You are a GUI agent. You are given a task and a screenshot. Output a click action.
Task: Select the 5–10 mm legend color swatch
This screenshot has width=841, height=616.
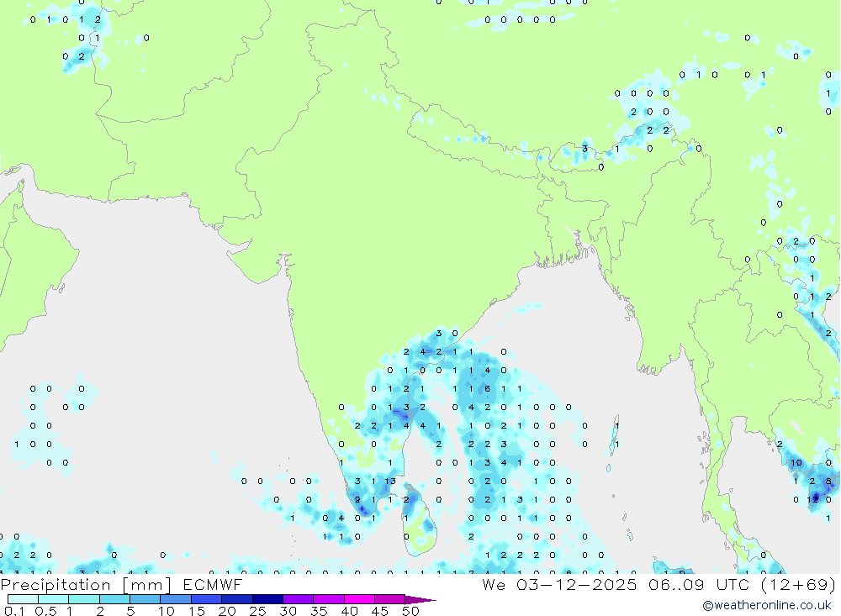[145, 599]
